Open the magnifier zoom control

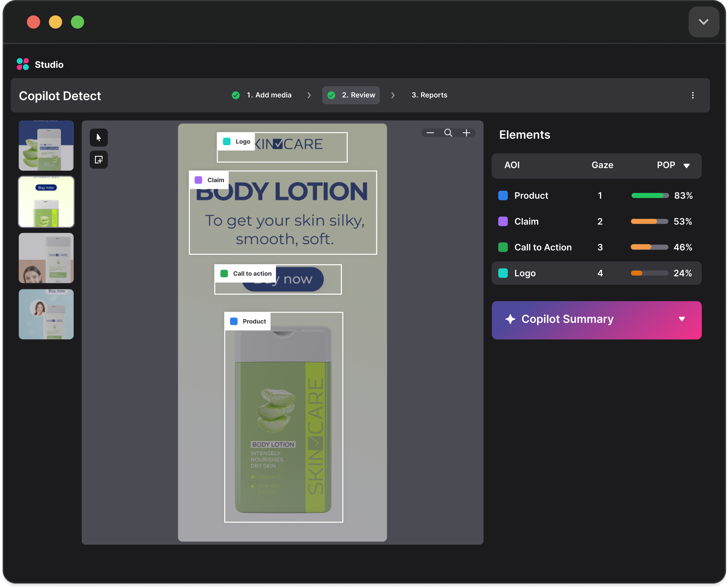coord(448,133)
